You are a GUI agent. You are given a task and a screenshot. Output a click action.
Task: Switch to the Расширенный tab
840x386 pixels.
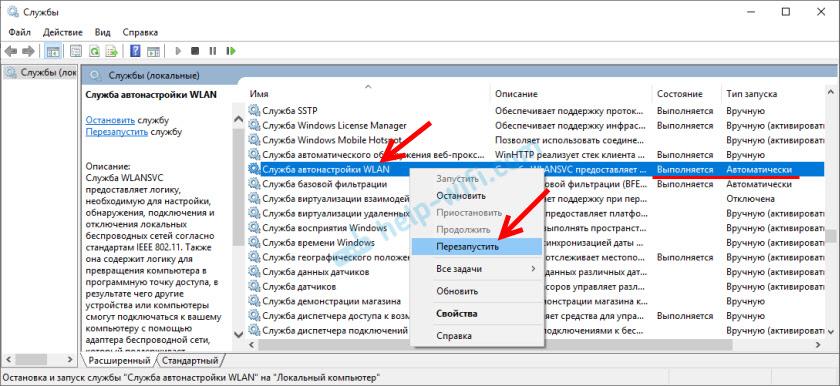tap(119, 360)
